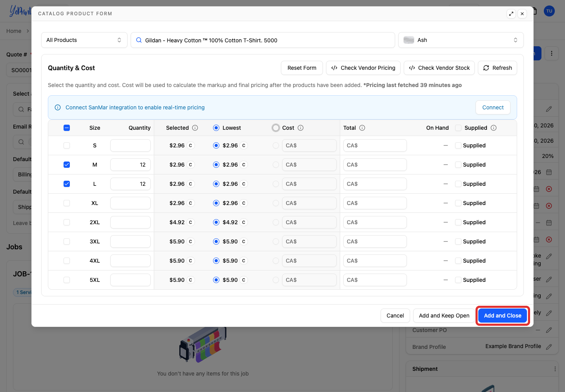
Task: Click Check Vendor Stock
Action: pyautogui.click(x=439, y=68)
